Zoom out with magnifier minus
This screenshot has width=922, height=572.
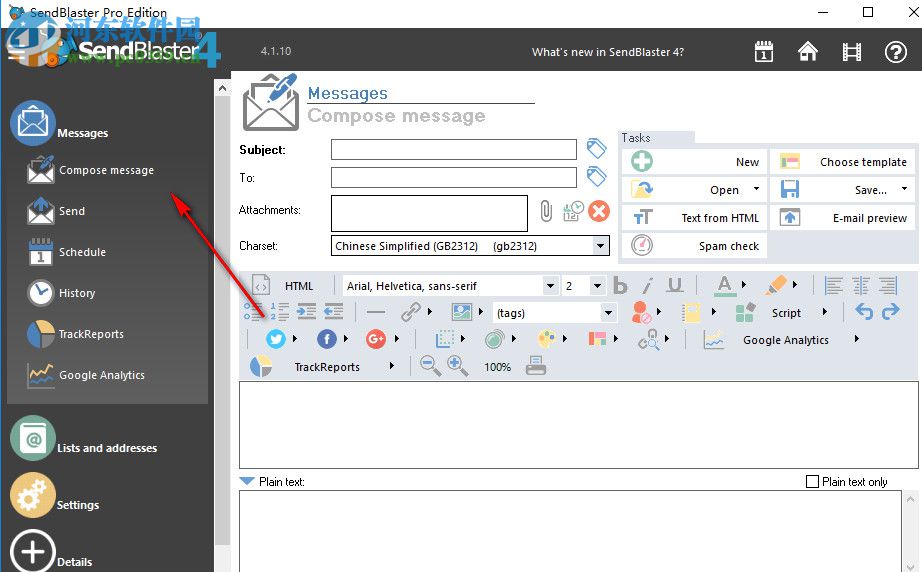[x=430, y=366]
